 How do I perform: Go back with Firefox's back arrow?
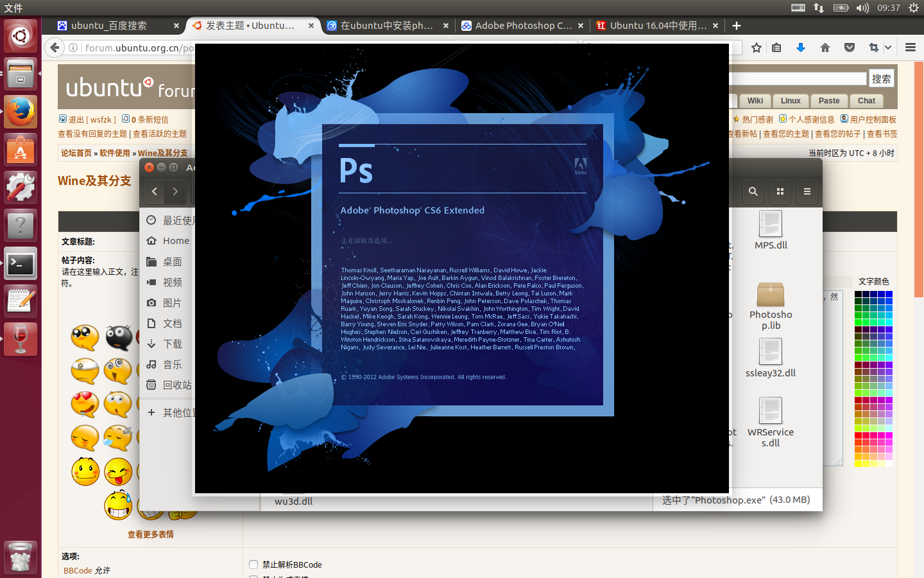click(x=55, y=48)
